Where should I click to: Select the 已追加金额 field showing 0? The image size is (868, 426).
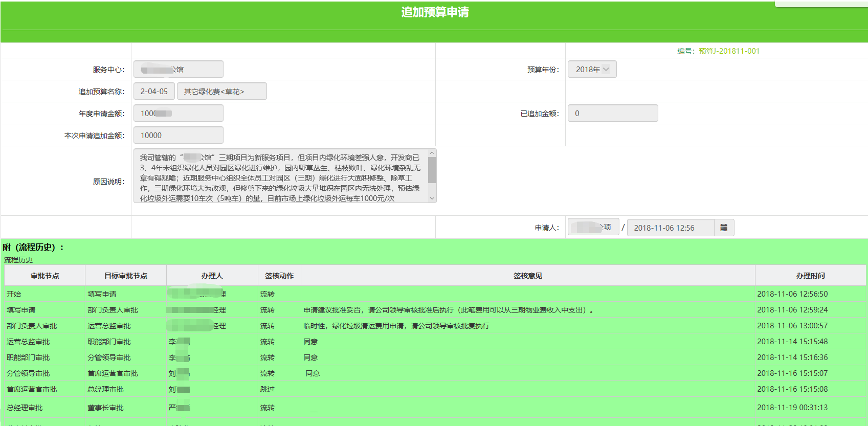(x=612, y=114)
